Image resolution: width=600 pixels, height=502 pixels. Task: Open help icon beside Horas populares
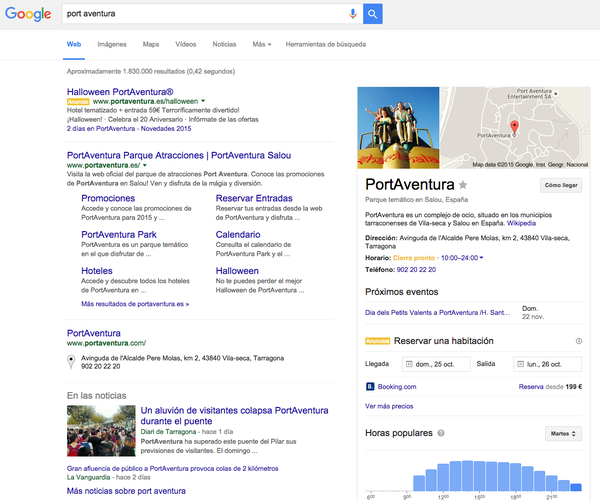tap(441, 433)
